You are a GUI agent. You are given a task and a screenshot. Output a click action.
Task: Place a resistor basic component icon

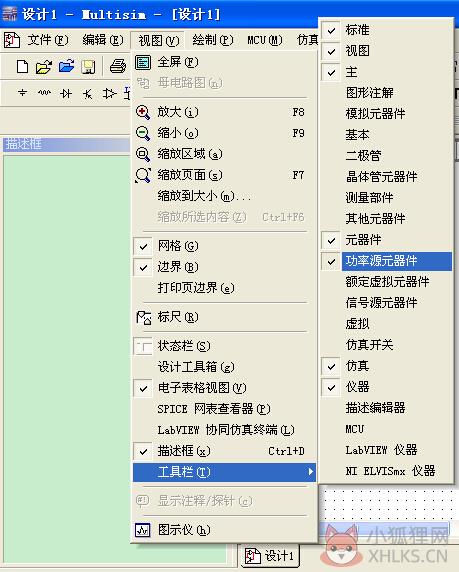44,93
